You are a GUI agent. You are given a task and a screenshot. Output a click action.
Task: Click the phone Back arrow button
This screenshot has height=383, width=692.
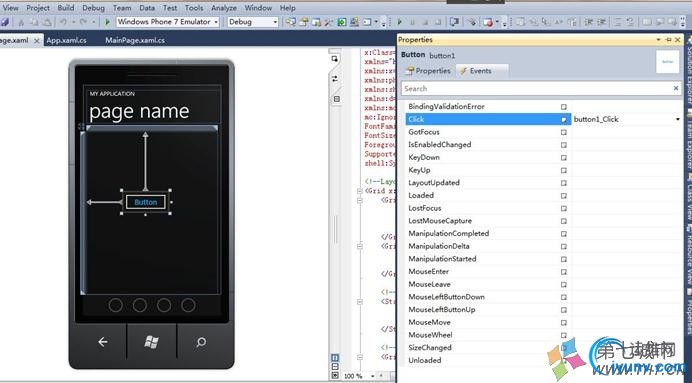pos(102,342)
